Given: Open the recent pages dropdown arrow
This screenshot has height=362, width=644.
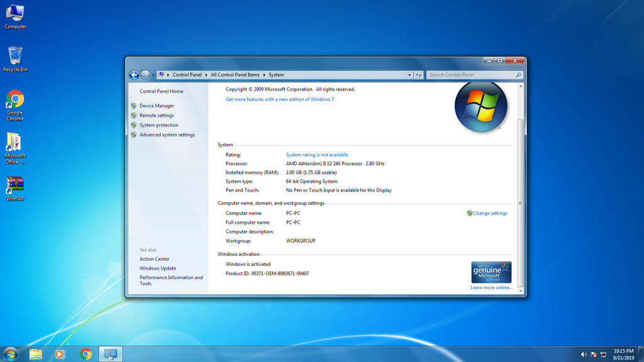Looking at the screenshot, I should (x=153, y=75).
